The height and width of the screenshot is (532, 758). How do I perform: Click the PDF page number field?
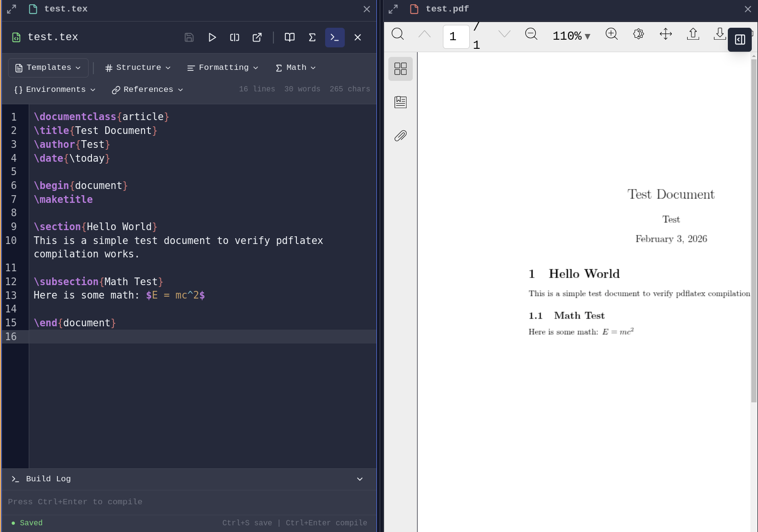[x=456, y=37]
